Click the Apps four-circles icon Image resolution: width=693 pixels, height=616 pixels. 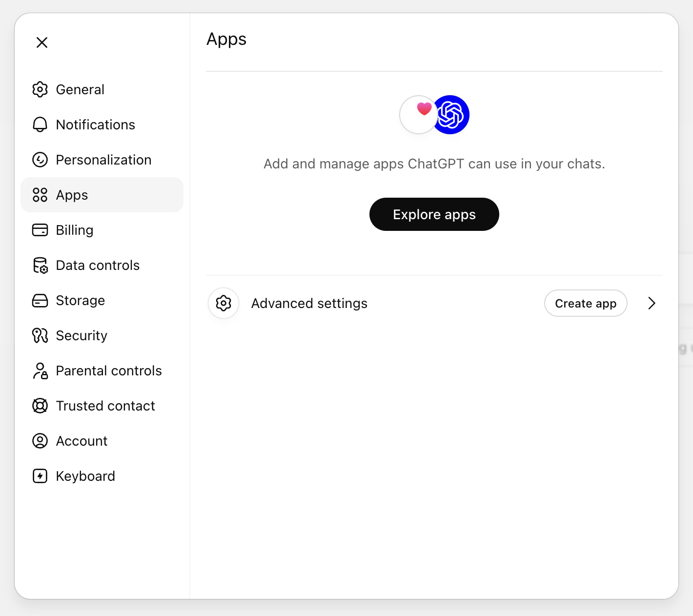tap(40, 195)
